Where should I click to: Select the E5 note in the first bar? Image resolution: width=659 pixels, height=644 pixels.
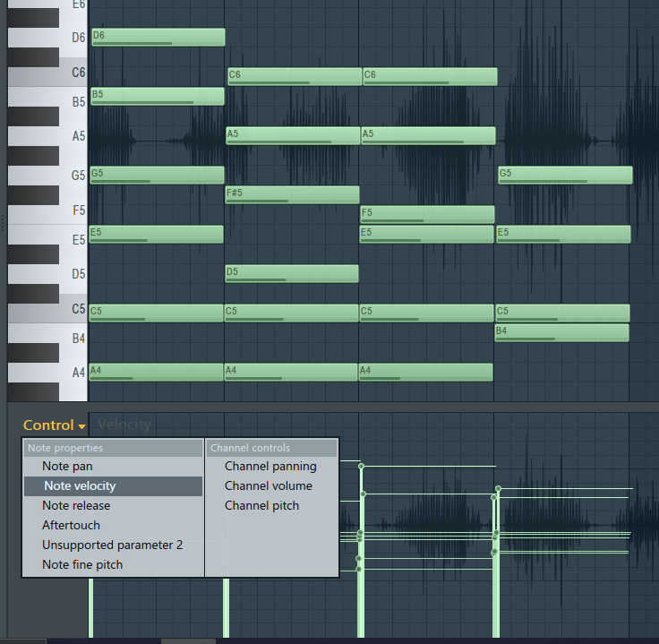pyautogui.click(x=157, y=234)
